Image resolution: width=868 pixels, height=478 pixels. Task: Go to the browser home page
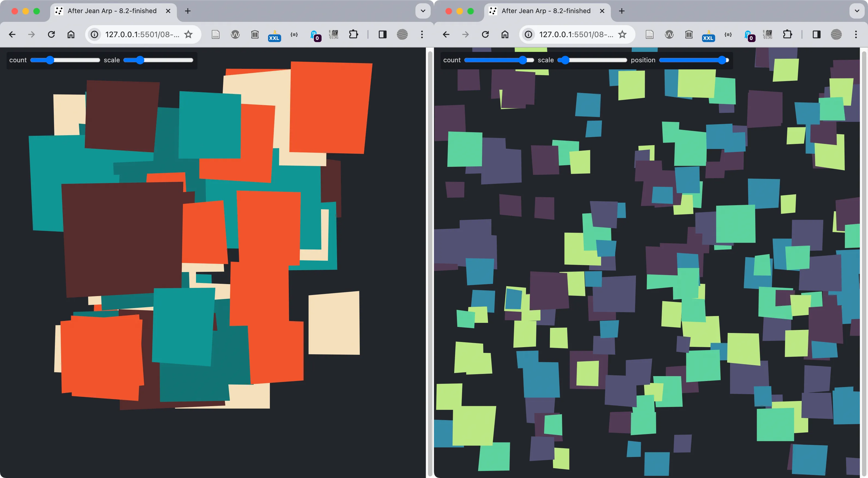[x=71, y=34]
